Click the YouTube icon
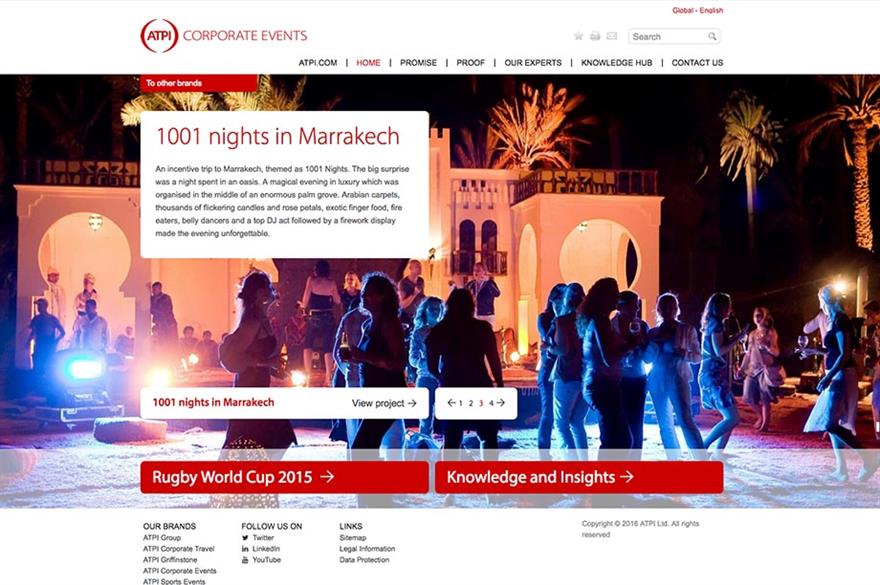This screenshot has height=585, width=880. pos(245,560)
